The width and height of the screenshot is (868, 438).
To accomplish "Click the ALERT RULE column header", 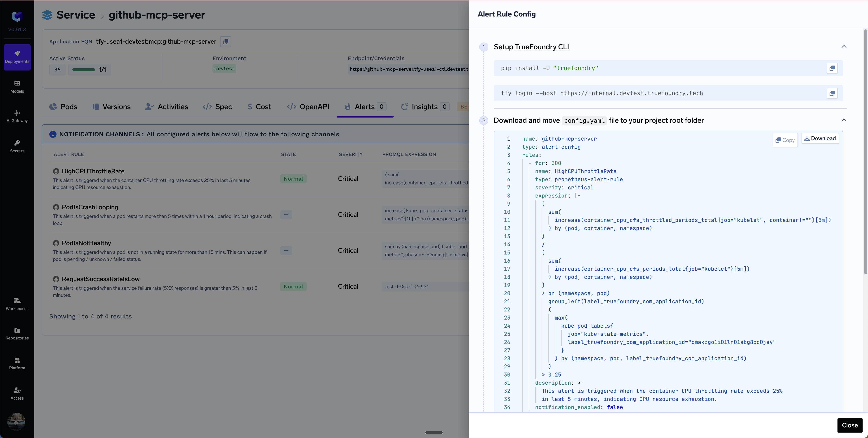I will point(69,154).
